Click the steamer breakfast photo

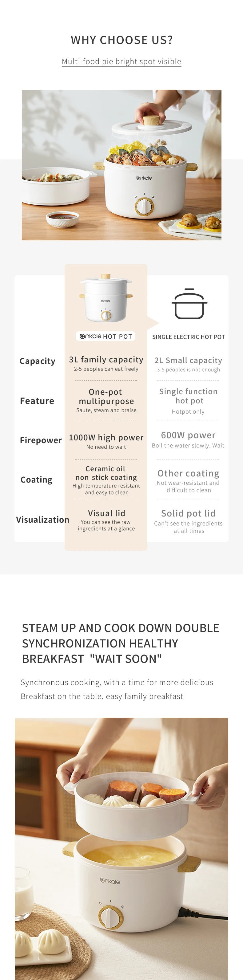tap(121, 849)
